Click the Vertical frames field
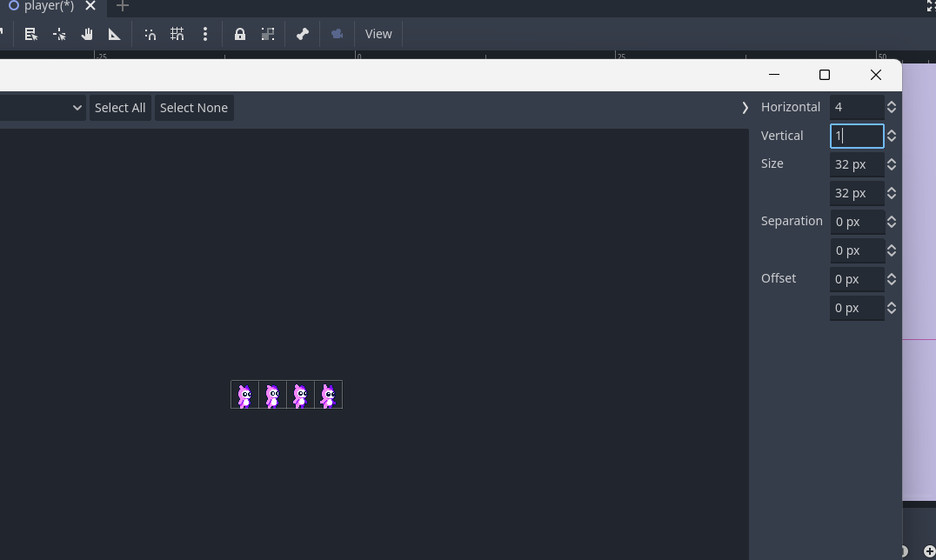 857,136
